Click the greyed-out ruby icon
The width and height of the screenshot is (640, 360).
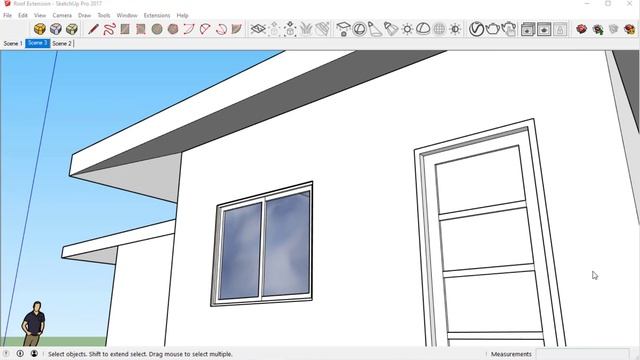click(613, 29)
